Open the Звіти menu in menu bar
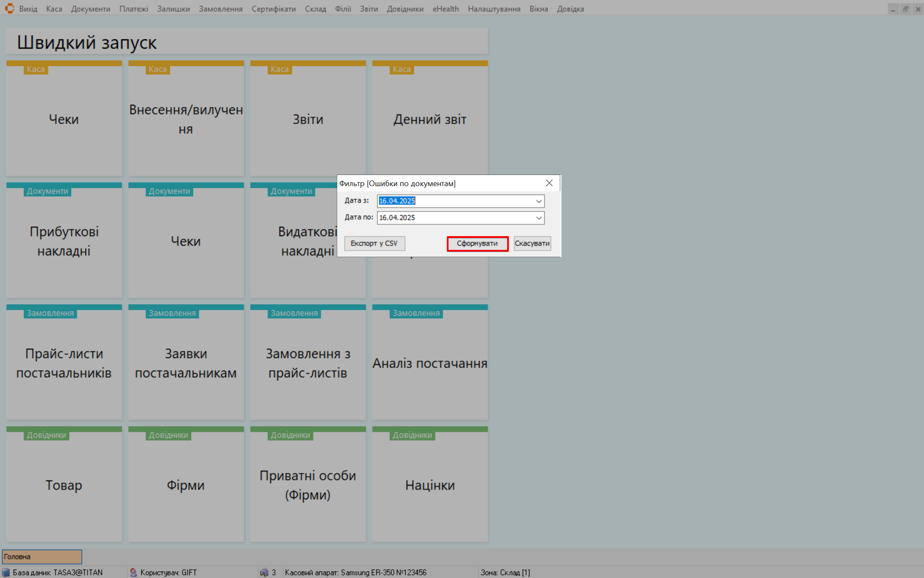Image resolution: width=924 pixels, height=578 pixels. tap(368, 9)
